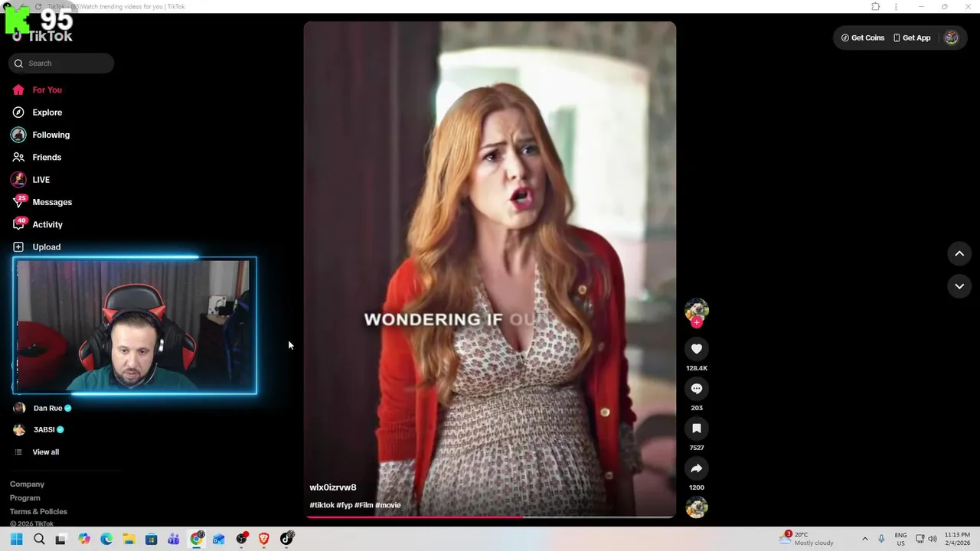Click the #fyp hashtag
Screen dimensions: 980x551
[x=345, y=505]
